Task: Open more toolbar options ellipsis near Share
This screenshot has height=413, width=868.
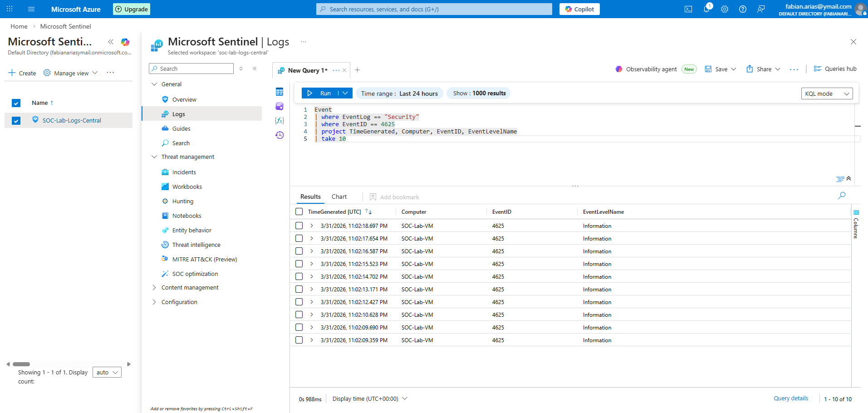Action: pos(794,69)
